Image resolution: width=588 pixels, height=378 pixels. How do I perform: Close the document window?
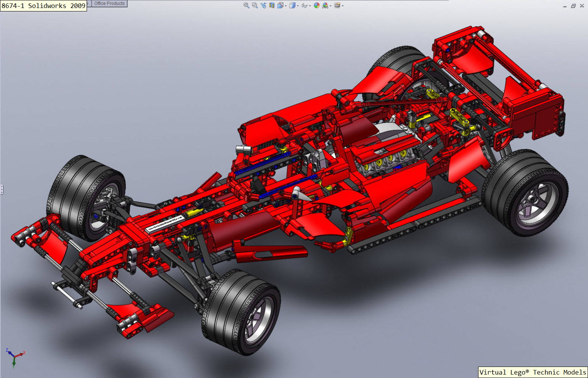point(582,6)
